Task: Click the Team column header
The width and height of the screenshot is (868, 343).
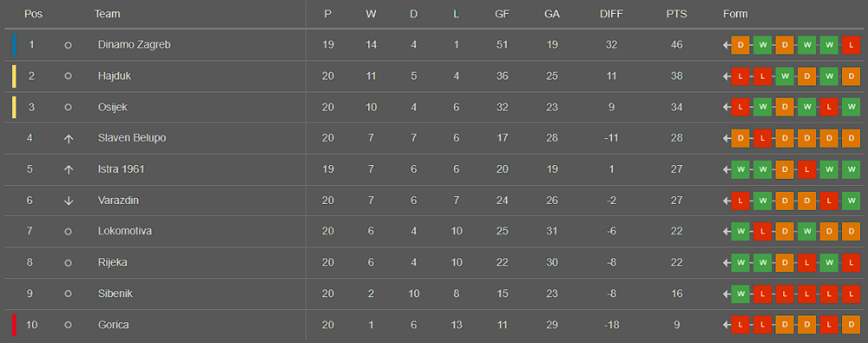Action: click(108, 15)
